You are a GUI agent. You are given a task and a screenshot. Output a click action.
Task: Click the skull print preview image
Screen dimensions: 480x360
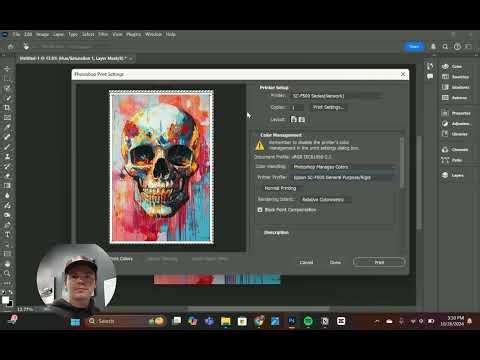pos(162,167)
